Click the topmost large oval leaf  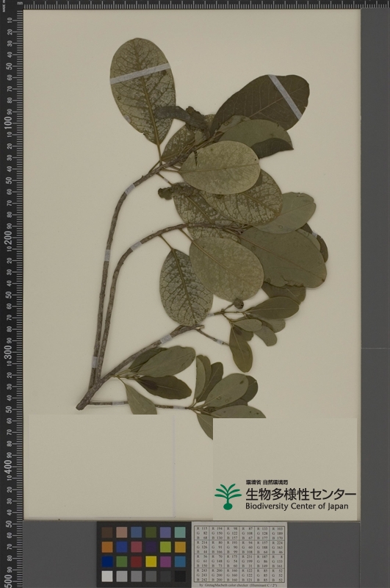click(x=142, y=90)
